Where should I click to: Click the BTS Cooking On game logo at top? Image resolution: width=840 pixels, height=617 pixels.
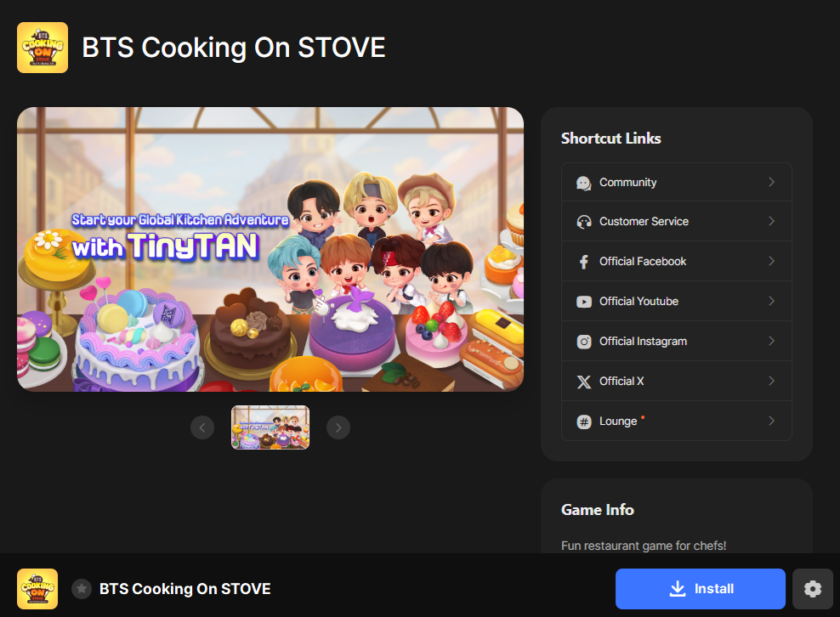click(43, 48)
